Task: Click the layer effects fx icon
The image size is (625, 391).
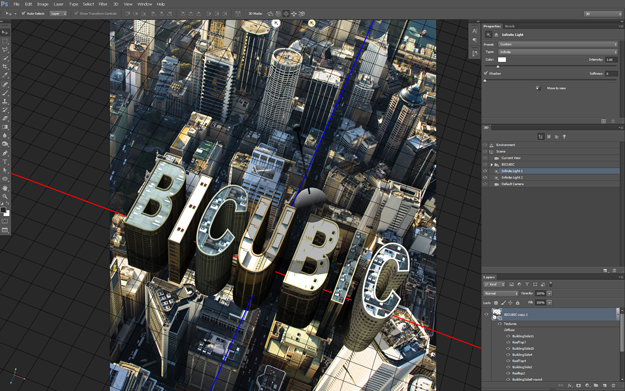Action: (570, 386)
